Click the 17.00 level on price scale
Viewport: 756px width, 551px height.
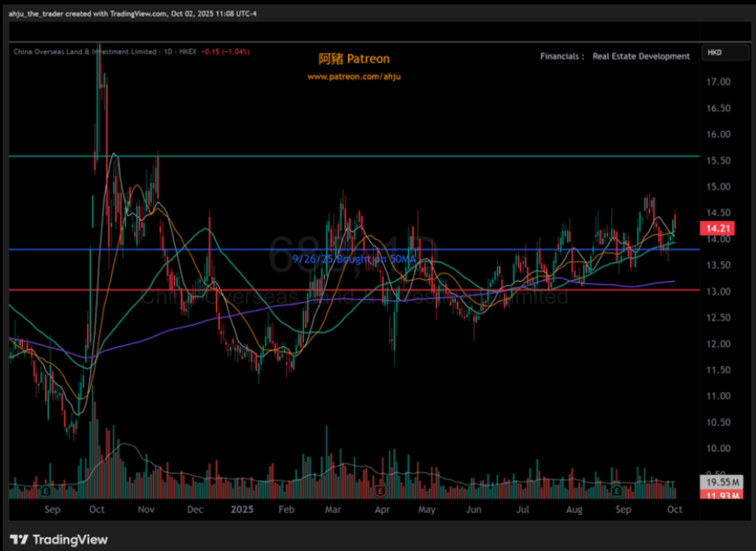click(718, 82)
